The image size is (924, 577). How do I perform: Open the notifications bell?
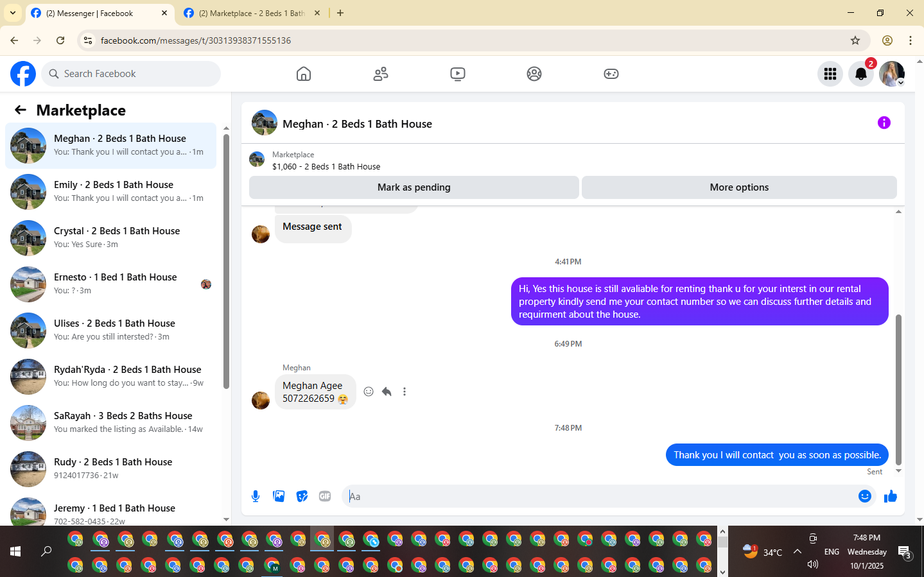[861, 74]
